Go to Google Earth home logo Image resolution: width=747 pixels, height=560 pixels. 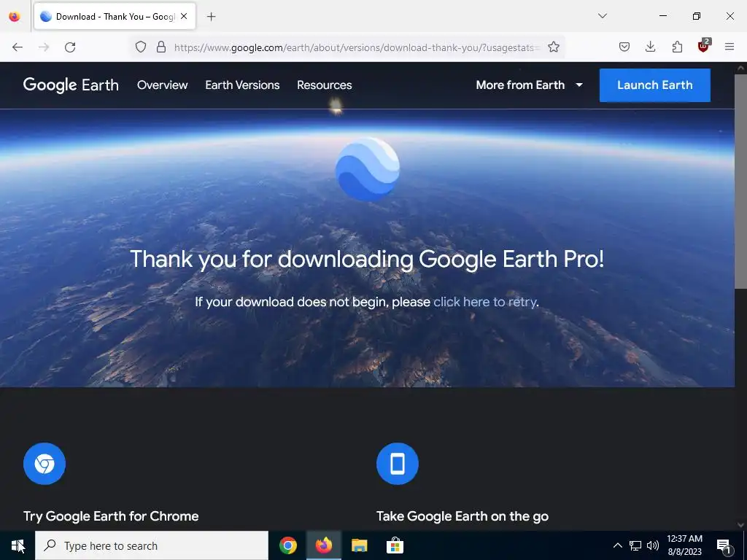[x=71, y=85]
